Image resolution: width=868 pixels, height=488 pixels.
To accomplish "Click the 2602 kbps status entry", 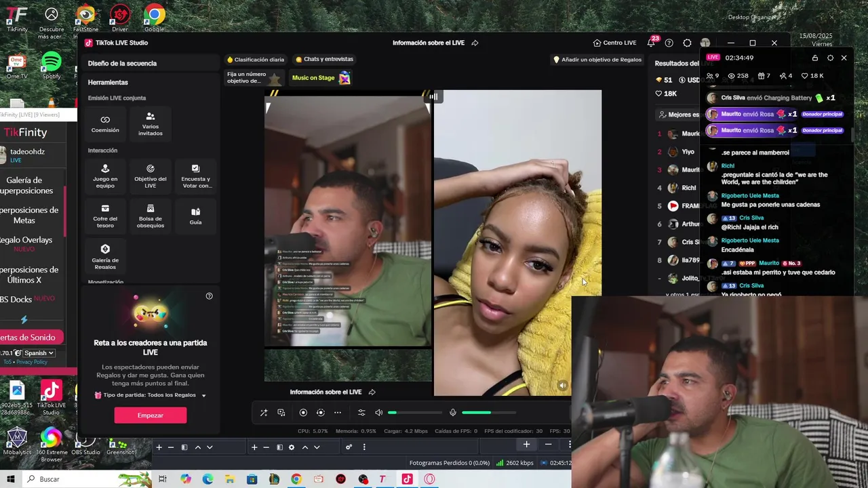I will coord(514,463).
